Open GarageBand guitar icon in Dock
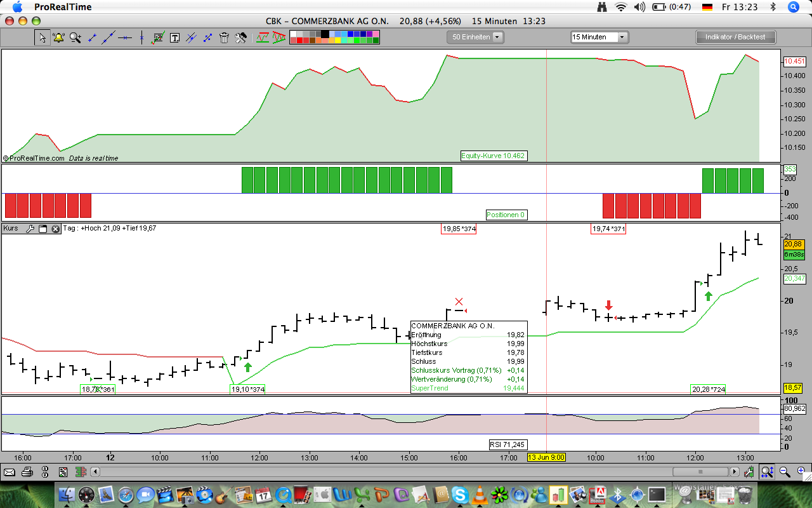This screenshot has width=812, height=508. [x=223, y=495]
